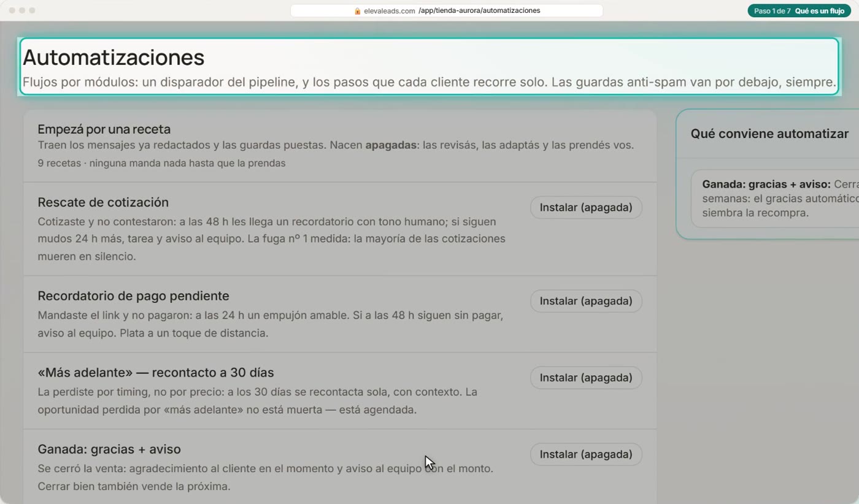Click the 'La perdiste por timing' description
859x504 pixels.
tap(258, 401)
